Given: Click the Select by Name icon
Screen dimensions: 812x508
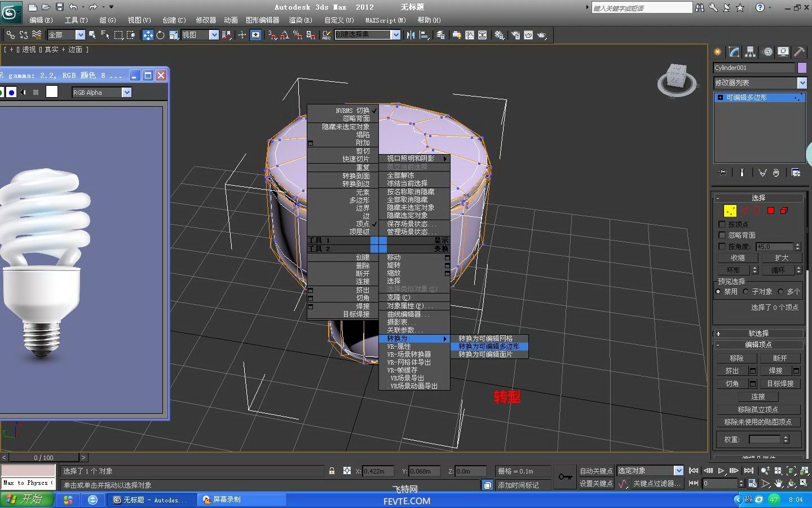Looking at the screenshot, I should (105, 35).
